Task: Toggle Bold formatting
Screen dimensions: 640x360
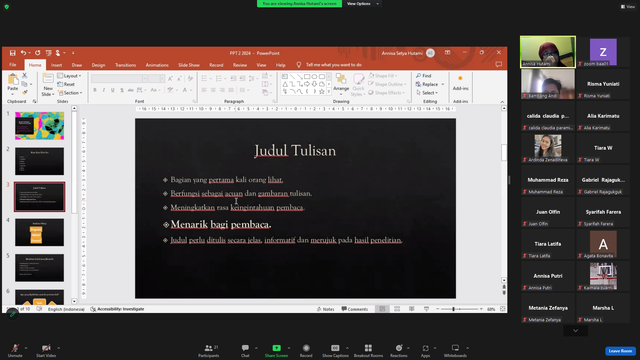Action: point(95,90)
